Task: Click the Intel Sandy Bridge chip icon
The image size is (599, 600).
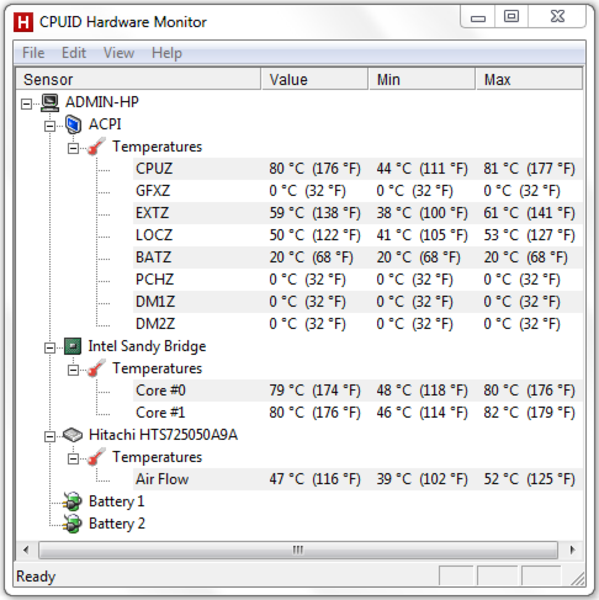Action: (73, 347)
